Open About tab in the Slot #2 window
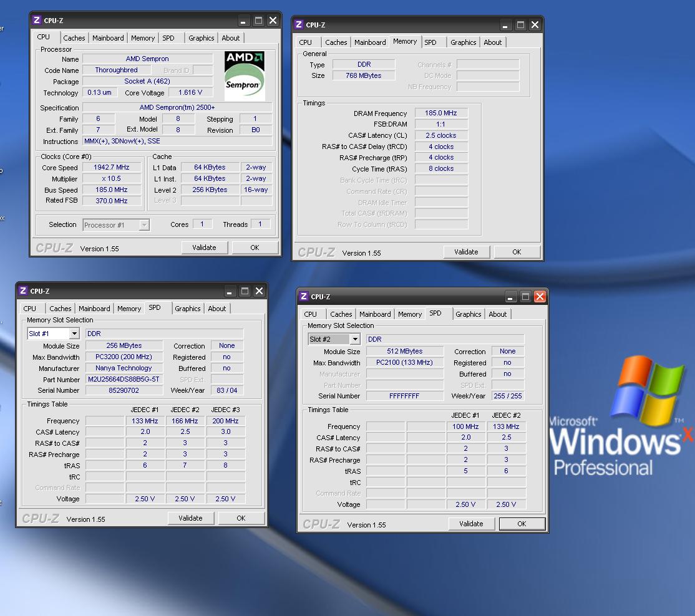The image size is (695, 616). 497,314
